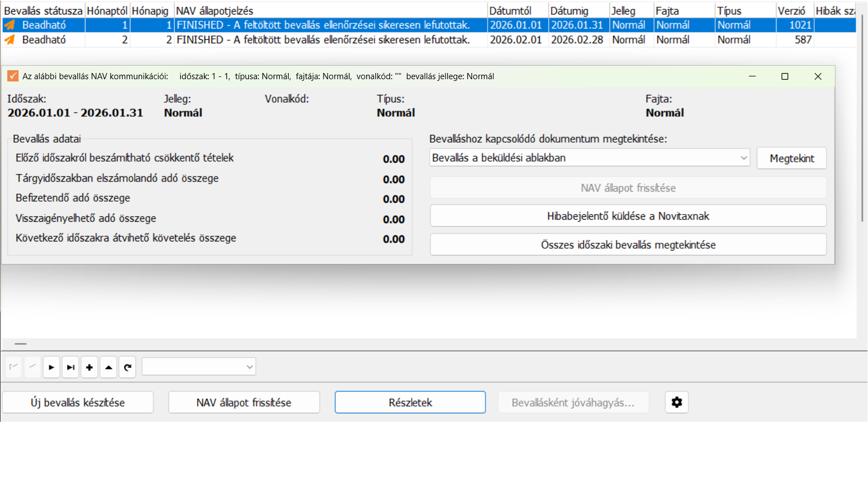This screenshot has height=478, width=868.
Task: Open the empty combo box beside navigator buttons
Action: coord(199,367)
